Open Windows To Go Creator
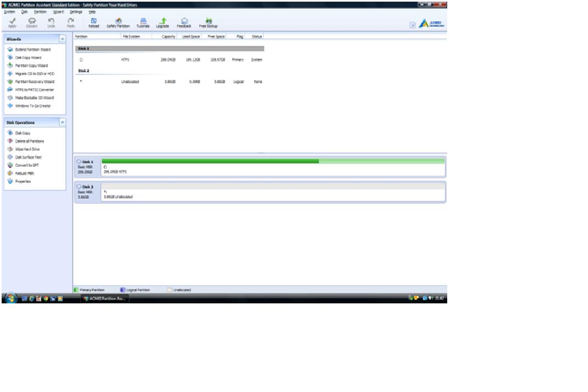Viewport: 588px width, 392px height. pos(29,106)
